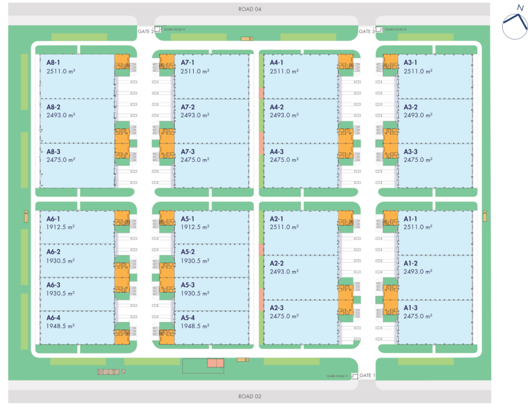Click the Guard House 02 icon
The height and width of the screenshot is (411, 532).
coord(158,30)
